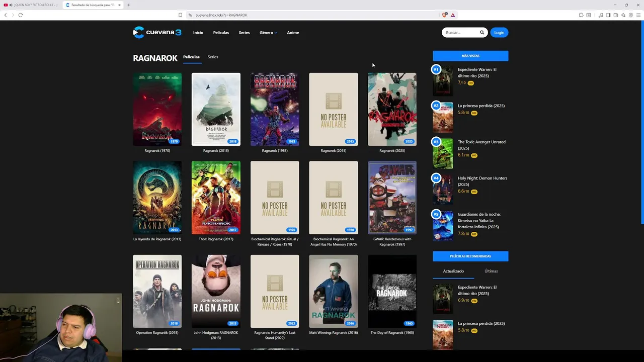This screenshot has width=644, height=362.
Task: Open 'Guardianes de la noche: Kimetsu no Yaiba' link
Action: coord(478,221)
